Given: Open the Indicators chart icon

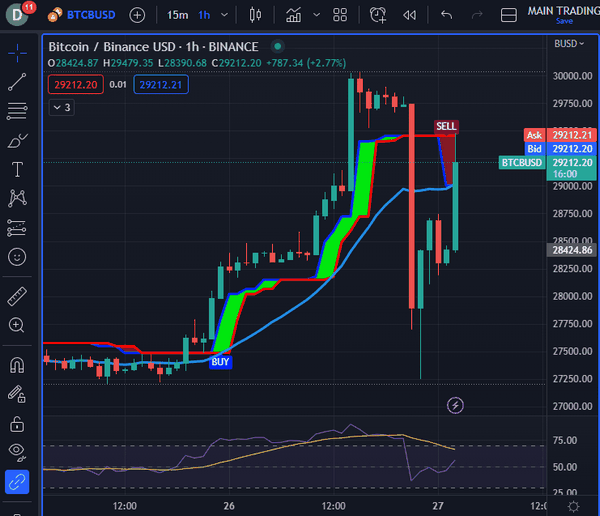Looking at the screenshot, I should 293,15.
